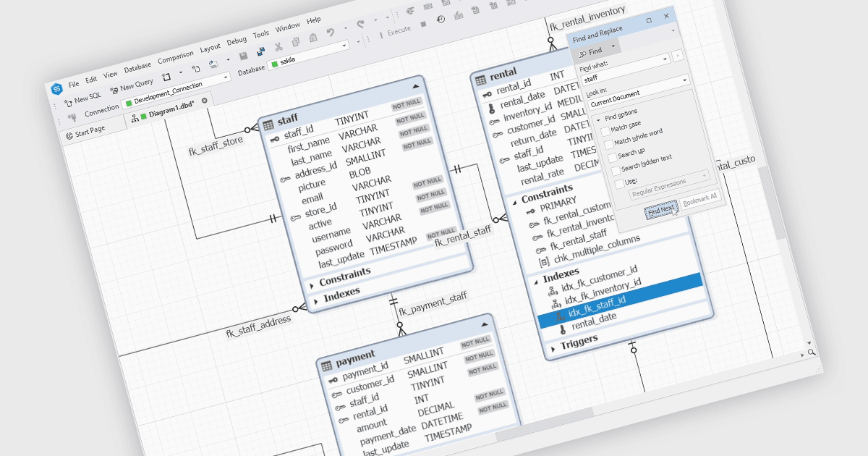
Task: Click the Find Next button
Action: coord(661,210)
